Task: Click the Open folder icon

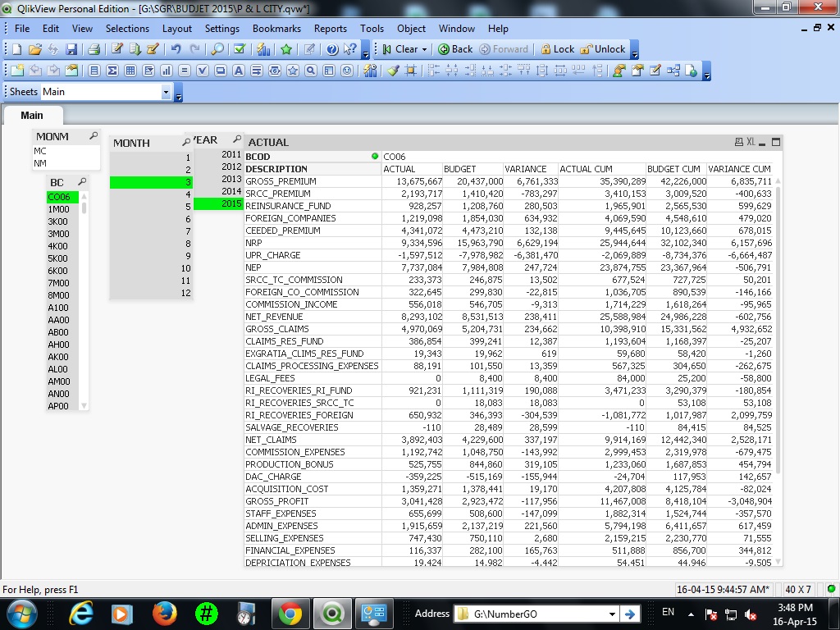Action: [x=36, y=49]
